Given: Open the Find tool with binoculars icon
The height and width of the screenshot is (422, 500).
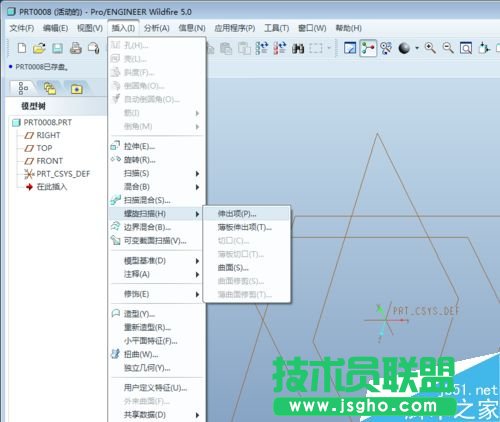Looking at the screenshot, I should click(298, 49).
